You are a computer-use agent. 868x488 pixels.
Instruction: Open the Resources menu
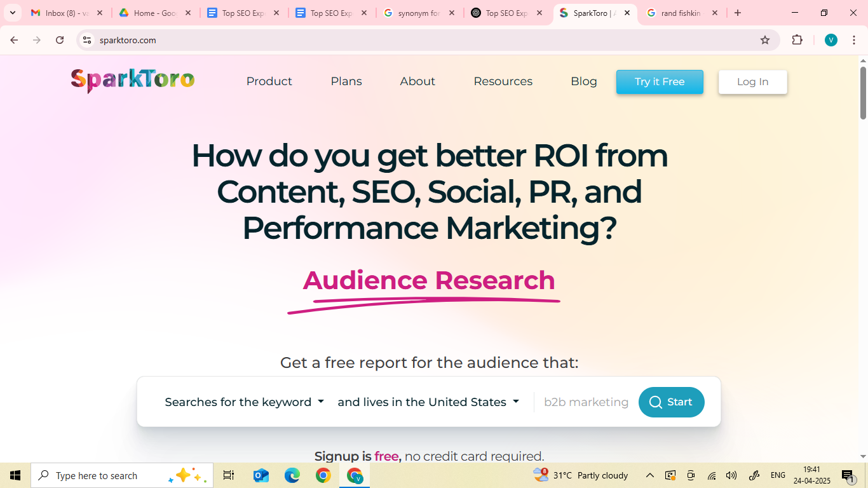503,81
